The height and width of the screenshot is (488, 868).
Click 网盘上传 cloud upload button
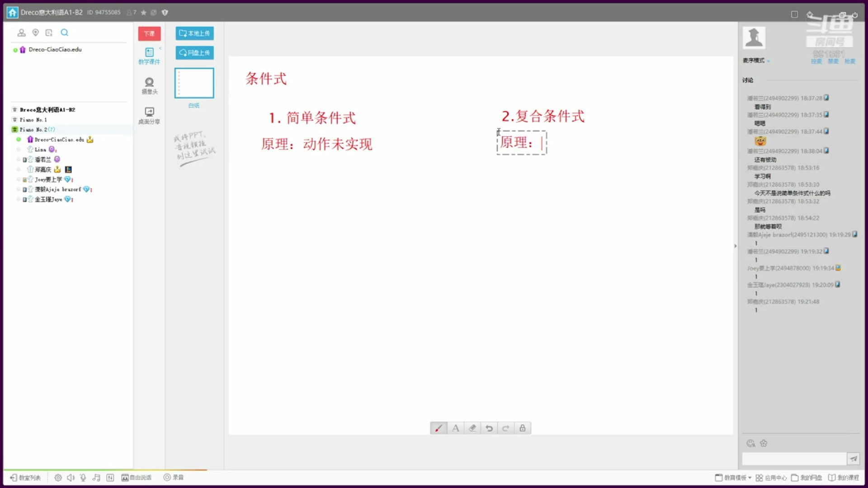[x=194, y=52]
